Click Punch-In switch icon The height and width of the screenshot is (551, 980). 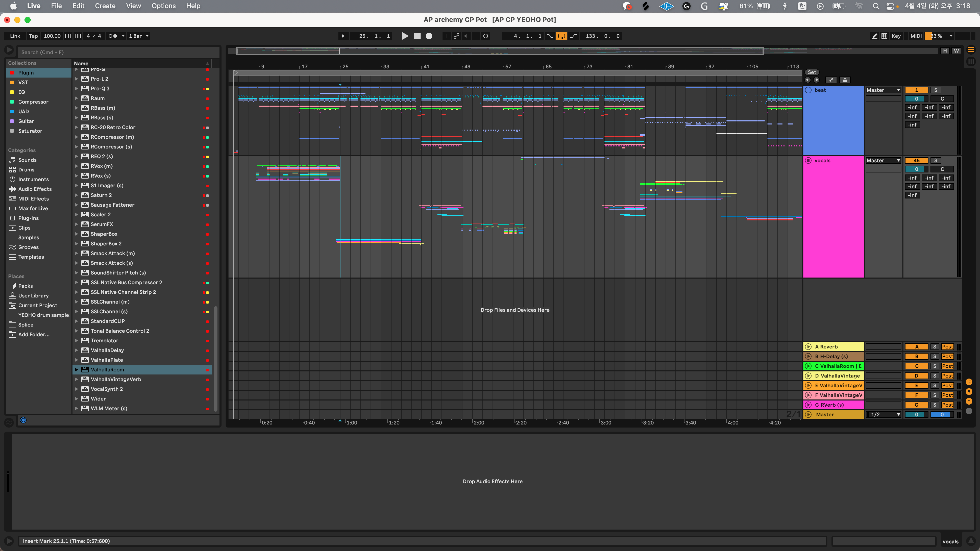click(550, 36)
